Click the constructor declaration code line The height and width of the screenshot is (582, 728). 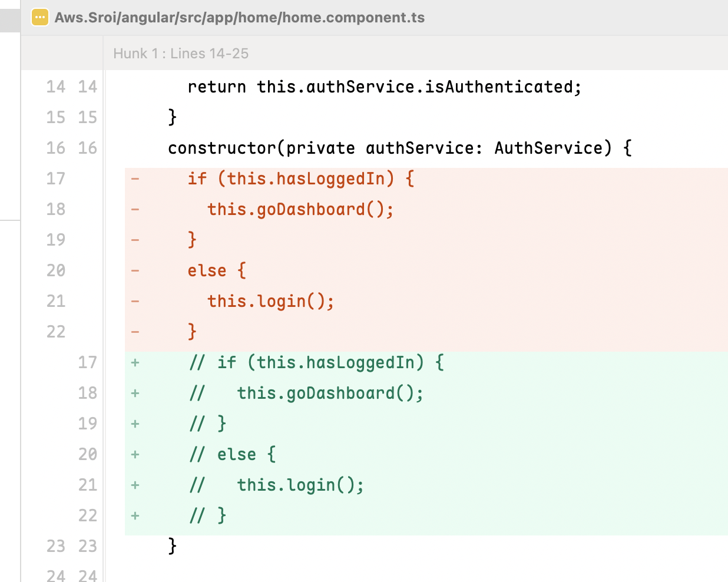(399, 148)
